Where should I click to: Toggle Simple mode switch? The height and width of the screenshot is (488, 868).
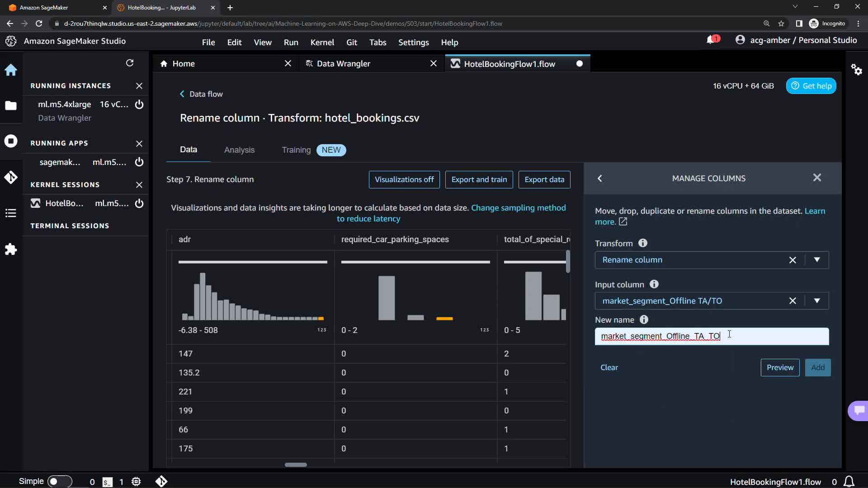pos(59,481)
